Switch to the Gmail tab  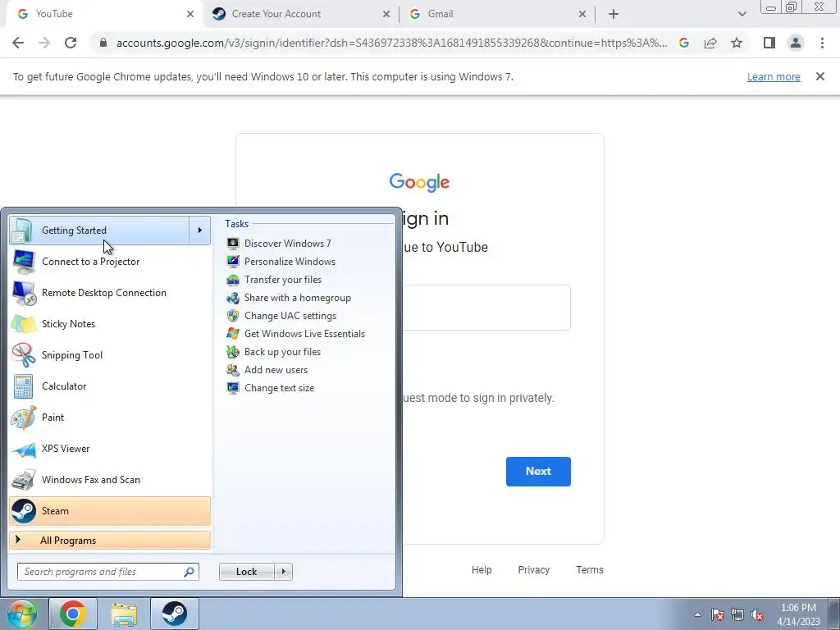(x=497, y=14)
